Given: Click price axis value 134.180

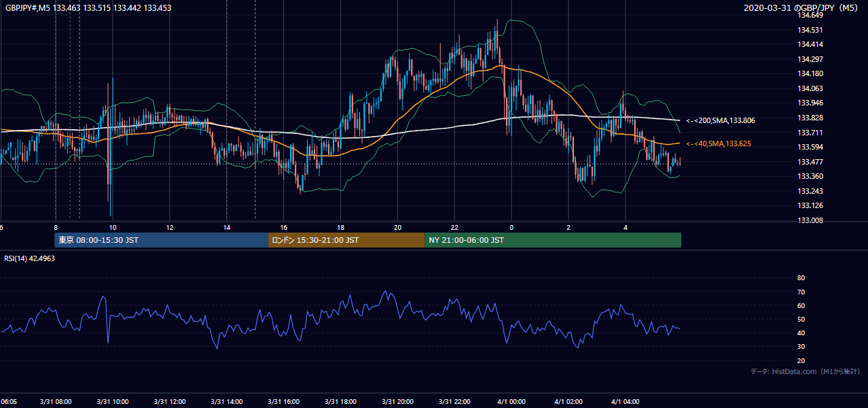Looking at the screenshot, I should coord(810,73).
